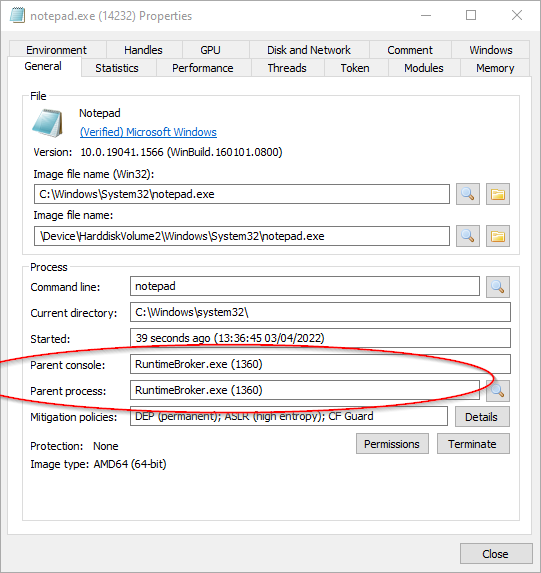Open folder for the HarddiskVolume2 image path
Image resolution: width=541 pixels, height=573 pixels.
point(498,236)
